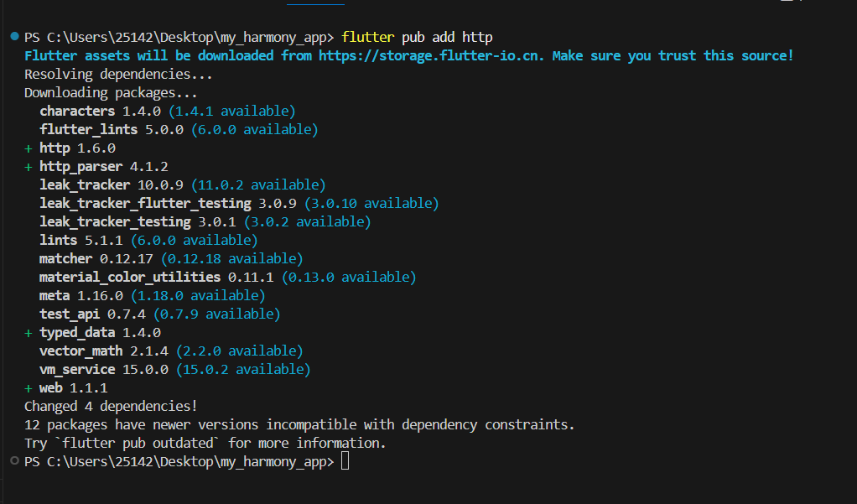Click 'Resolving dependencies...' line
The image size is (857, 504).
click(x=118, y=75)
